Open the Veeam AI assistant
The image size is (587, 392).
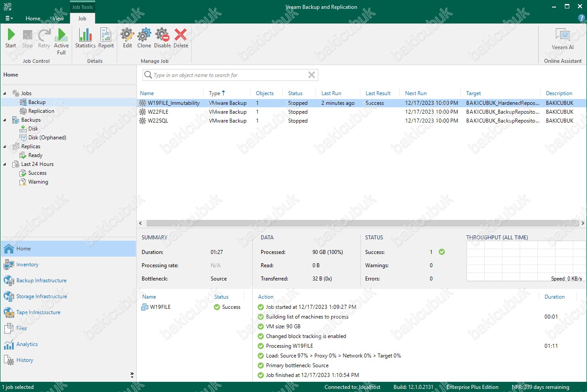[563, 39]
